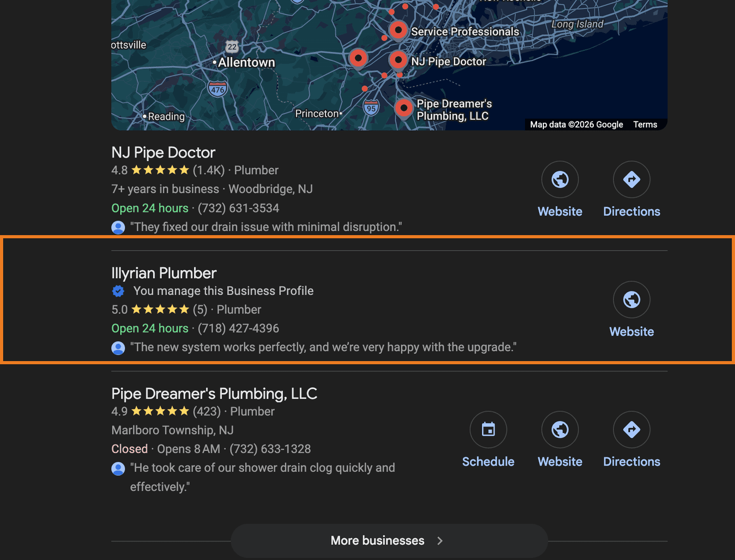Click Service Professionals map pin
The width and height of the screenshot is (735, 560).
pos(398,30)
